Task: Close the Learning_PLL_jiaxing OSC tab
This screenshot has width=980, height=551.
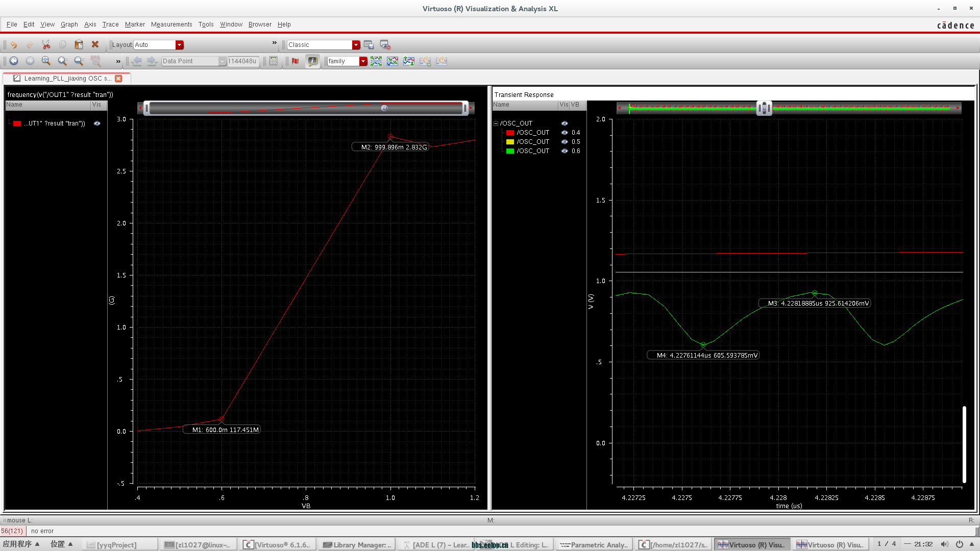Action: 118,79
